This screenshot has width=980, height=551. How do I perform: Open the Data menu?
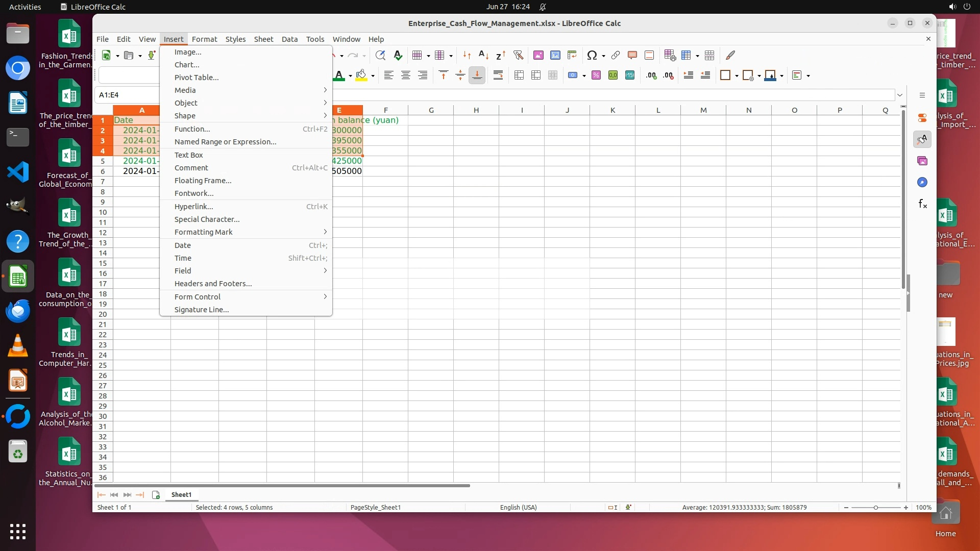[289, 39]
